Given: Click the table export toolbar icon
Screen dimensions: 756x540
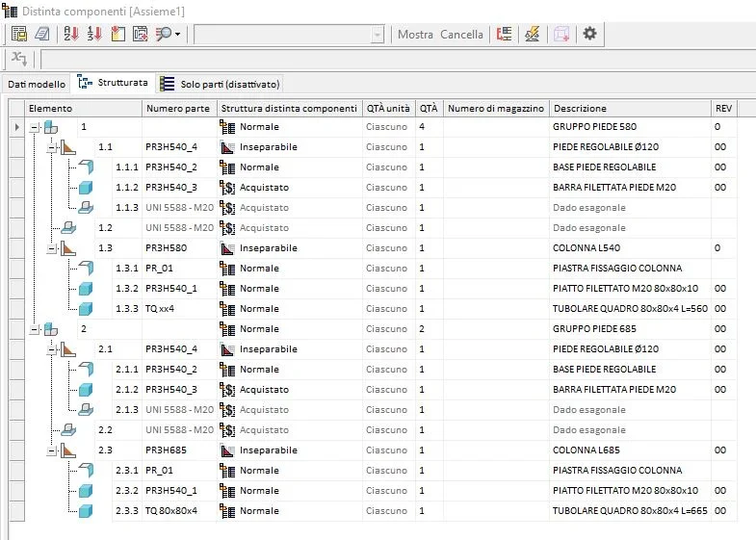Looking at the screenshot, I should 141,34.
